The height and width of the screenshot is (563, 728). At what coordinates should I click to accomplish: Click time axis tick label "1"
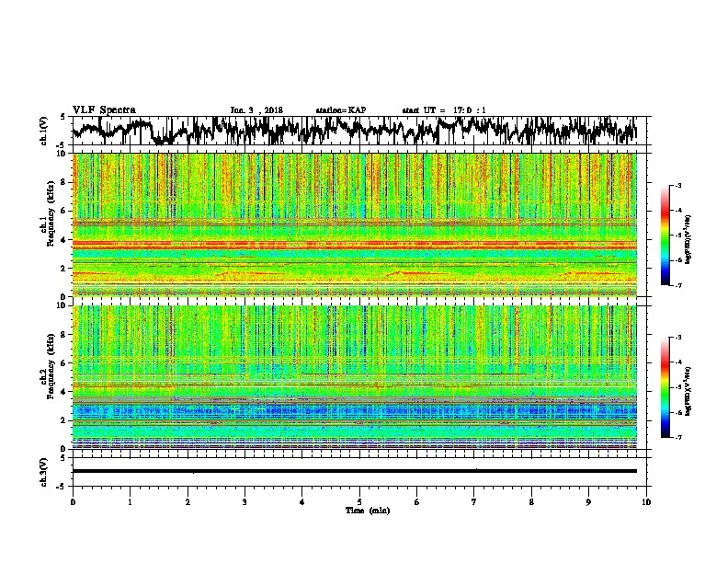click(x=130, y=502)
